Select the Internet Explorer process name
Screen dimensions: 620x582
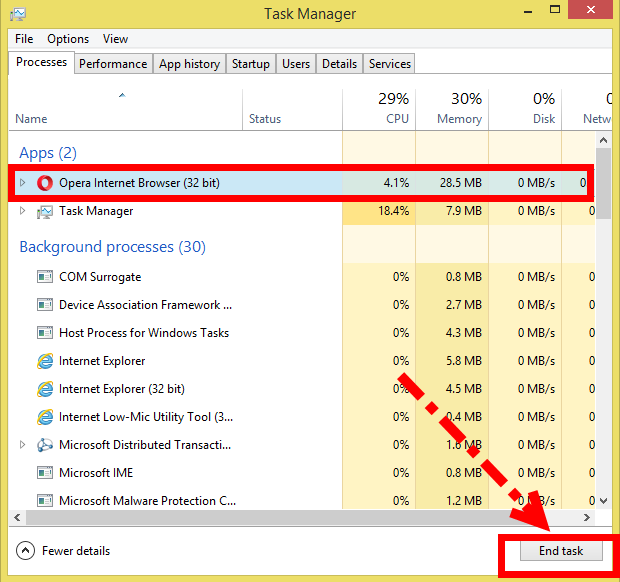(x=102, y=361)
